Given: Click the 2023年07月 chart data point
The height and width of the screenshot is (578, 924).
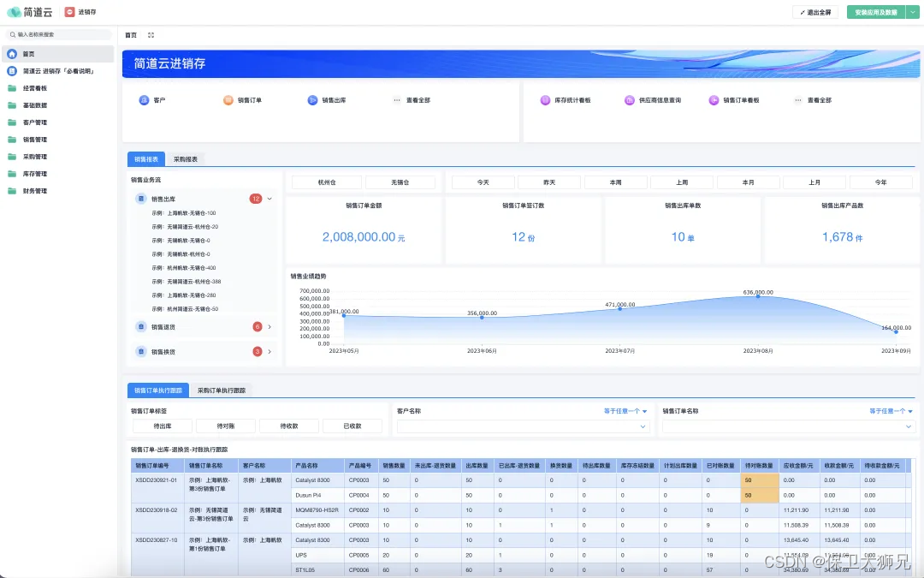Looking at the screenshot, I should pos(620,308).
